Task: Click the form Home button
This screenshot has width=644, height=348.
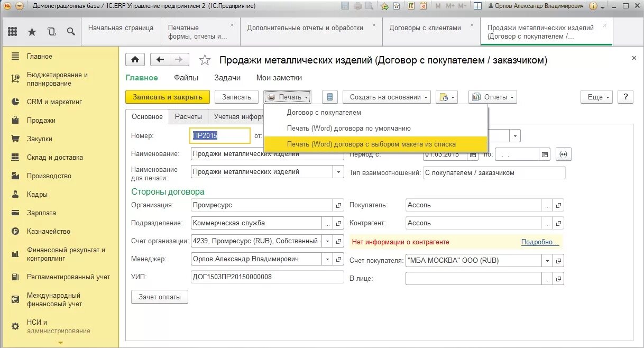Action: click(135, 60)
